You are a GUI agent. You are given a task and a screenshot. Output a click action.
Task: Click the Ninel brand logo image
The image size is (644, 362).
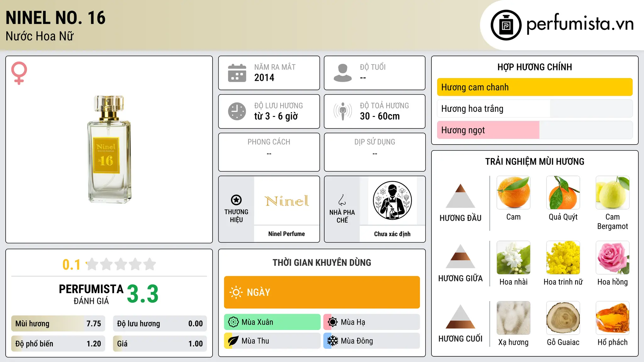coord(286,201)
